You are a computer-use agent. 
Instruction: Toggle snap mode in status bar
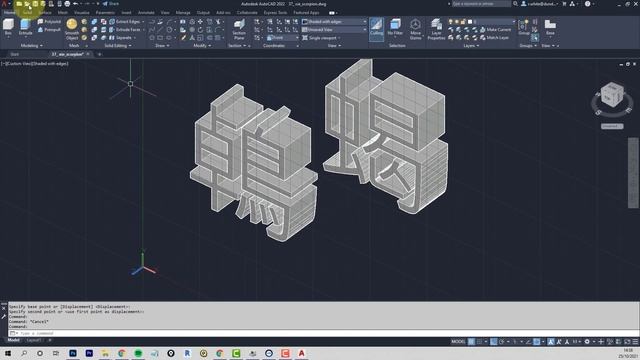pos(480,342)
